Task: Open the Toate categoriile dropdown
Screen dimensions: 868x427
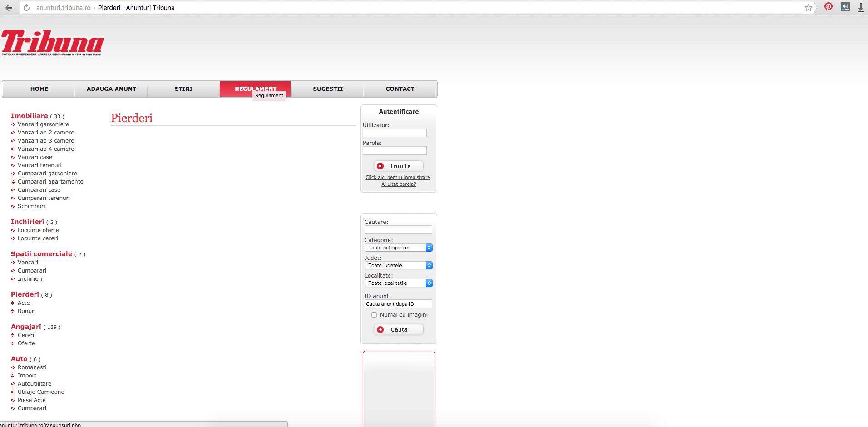Action: pyautogui.click(x=398, y=248)
